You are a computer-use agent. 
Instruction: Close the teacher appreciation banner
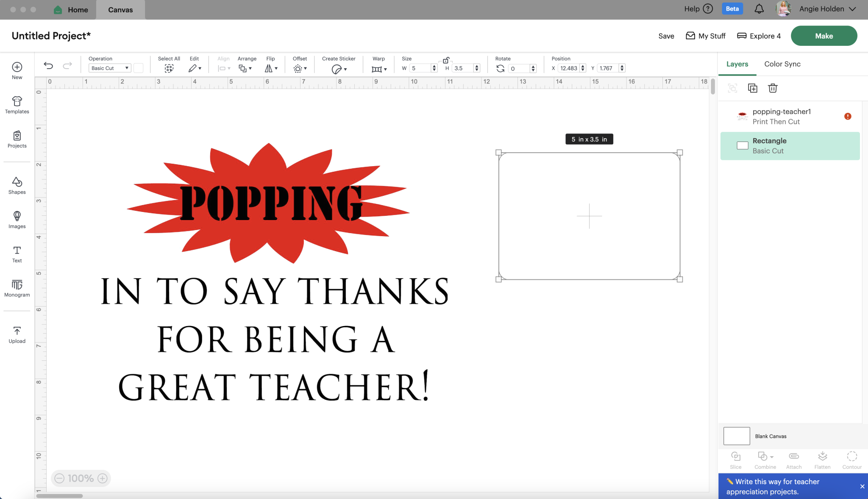click(862, 486)
